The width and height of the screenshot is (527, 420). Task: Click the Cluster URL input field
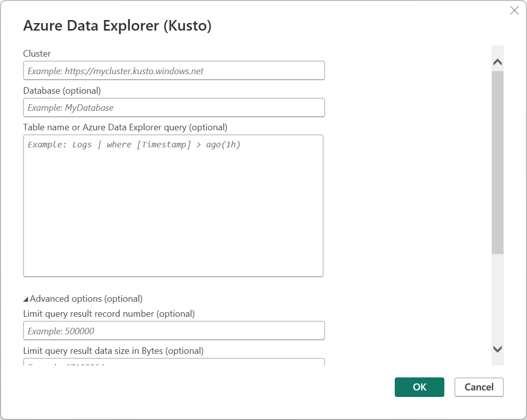[x=173, y=71]
